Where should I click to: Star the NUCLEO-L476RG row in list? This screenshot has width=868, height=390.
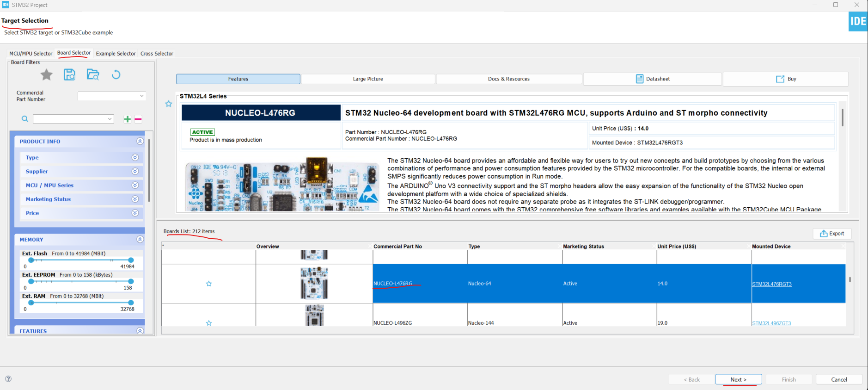point(209,284)
